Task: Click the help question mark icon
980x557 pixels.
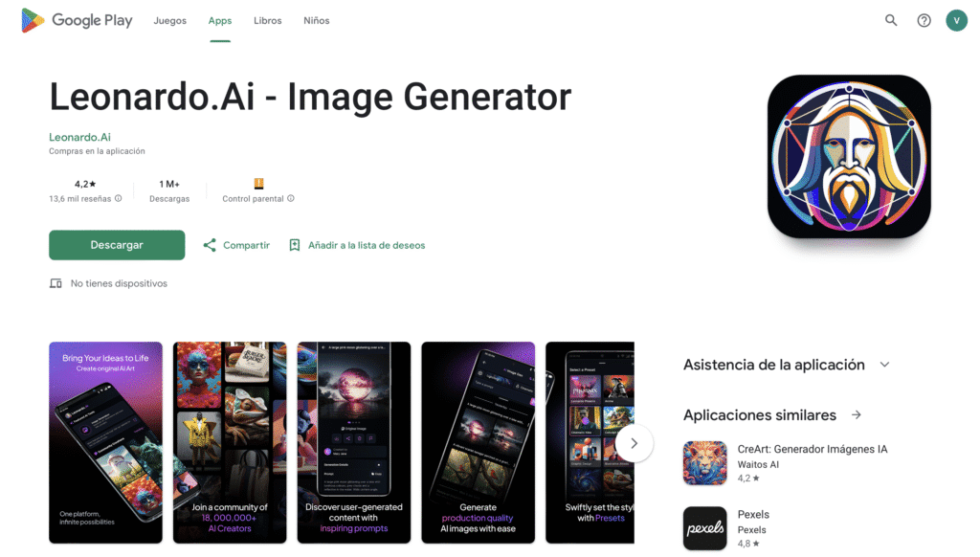Action: [924, 20]
